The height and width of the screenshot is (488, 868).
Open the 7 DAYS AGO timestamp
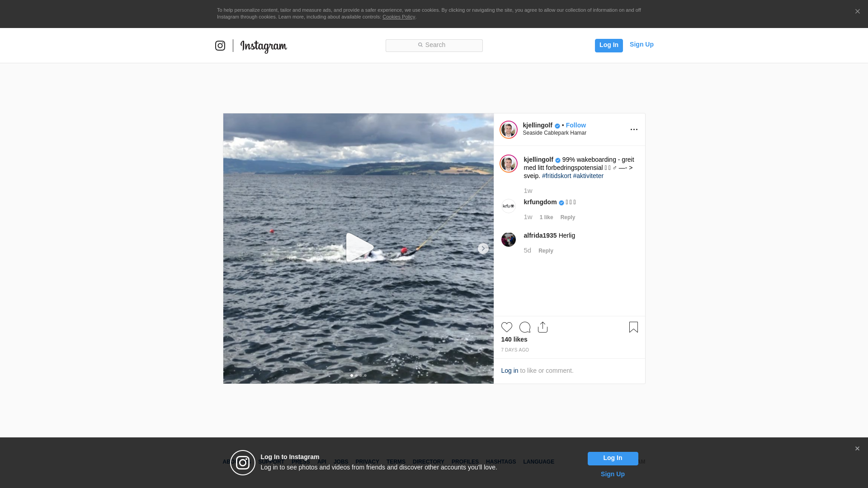(515, 350)
